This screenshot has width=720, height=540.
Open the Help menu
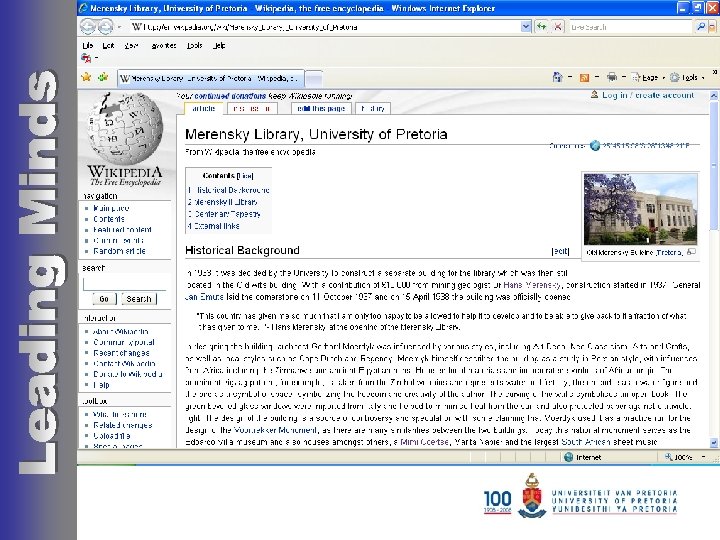(x=219, y=45)
